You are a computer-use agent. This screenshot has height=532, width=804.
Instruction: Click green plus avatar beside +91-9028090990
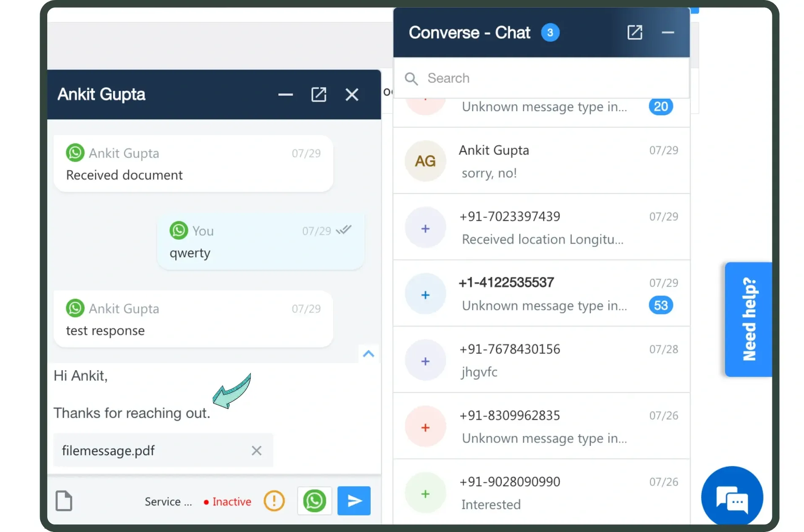coord(425,494)
